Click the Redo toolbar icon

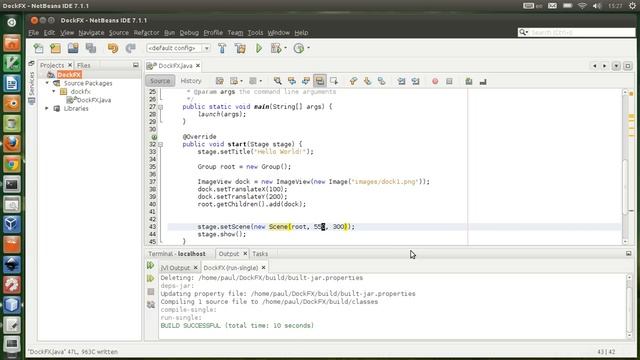click(x=130, y=48)
